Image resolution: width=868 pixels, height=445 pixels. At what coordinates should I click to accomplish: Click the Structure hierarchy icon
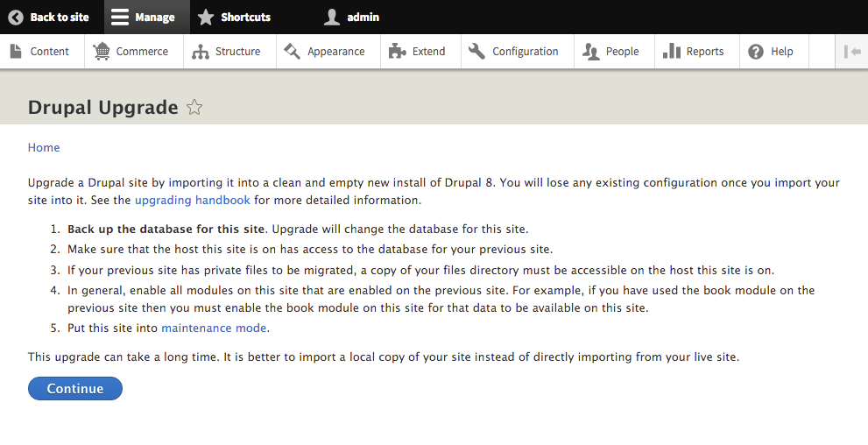point(201,52)
